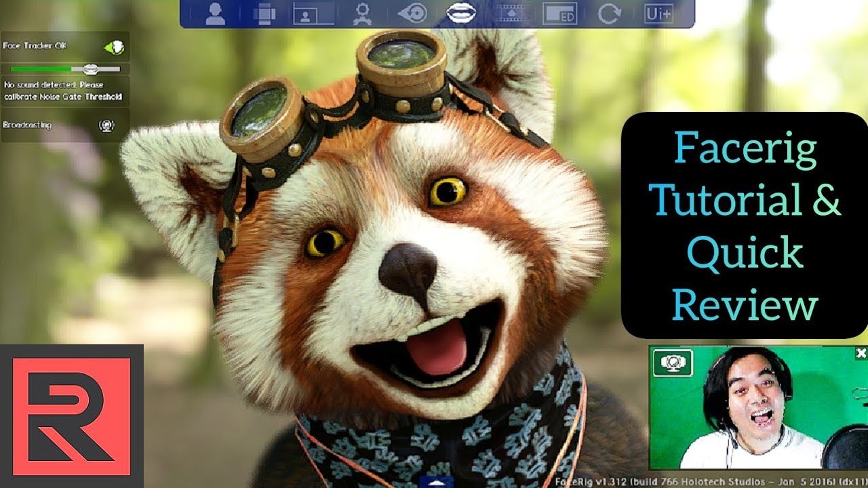The image size is (868, 488).
Task: Open the avatar gallery person icon
Action: 216,14
